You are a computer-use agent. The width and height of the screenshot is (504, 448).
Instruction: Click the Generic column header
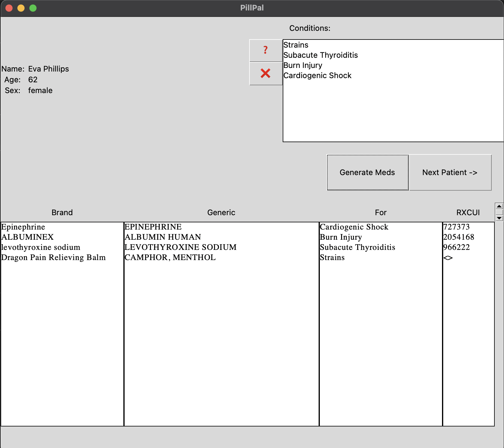(x=221, y=212)
